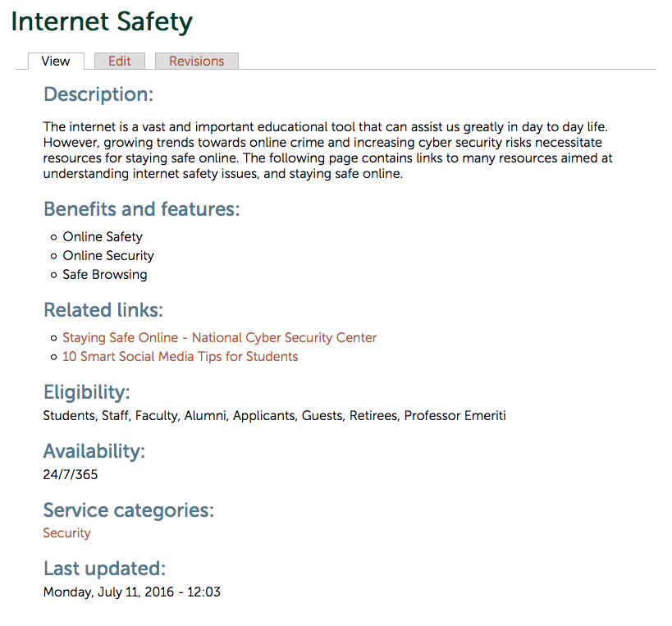Open the Edit tab
The width and height of the screenshot is (672, 626).
(x=120, y=61)
